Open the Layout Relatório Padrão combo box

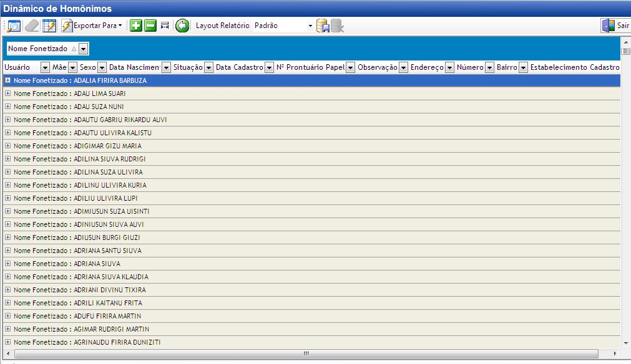pos(283,26)
